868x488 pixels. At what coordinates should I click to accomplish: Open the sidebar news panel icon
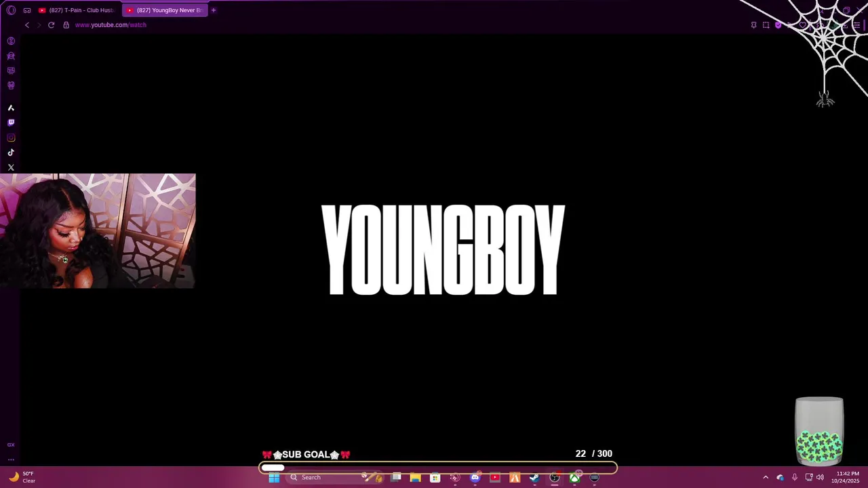coord(11,70)
